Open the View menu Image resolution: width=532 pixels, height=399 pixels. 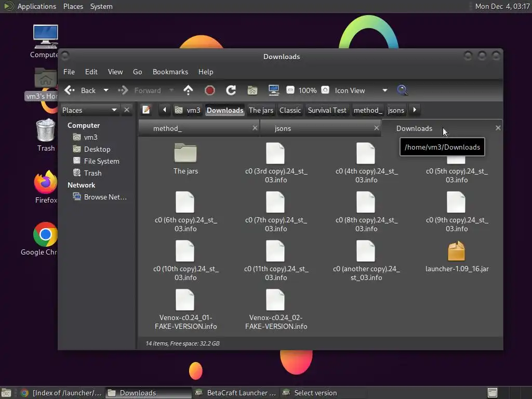pyautogui.click(x=115, y=72)
